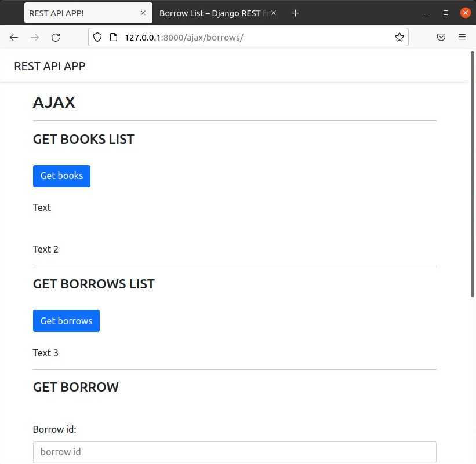Open the Save to Pocket icon
Viewport: 476px width, 464px height.
pos(441,37)
